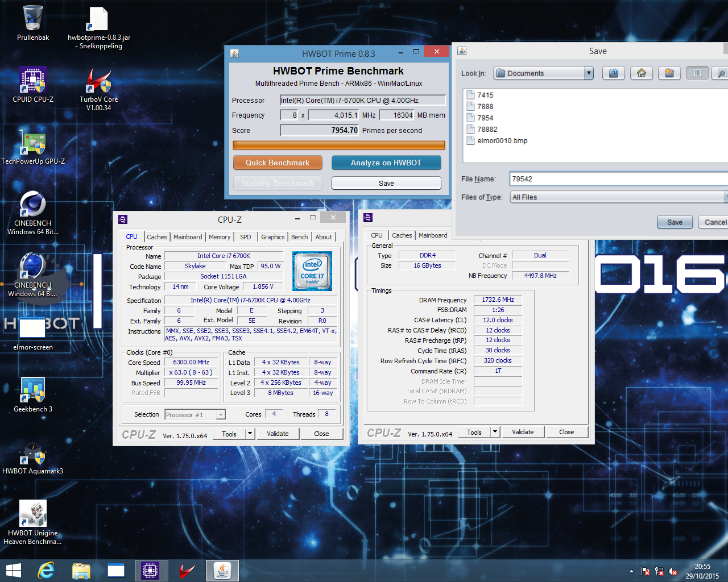Click the Windows Start button
The image size is (728, 582).
coord(13,571)
